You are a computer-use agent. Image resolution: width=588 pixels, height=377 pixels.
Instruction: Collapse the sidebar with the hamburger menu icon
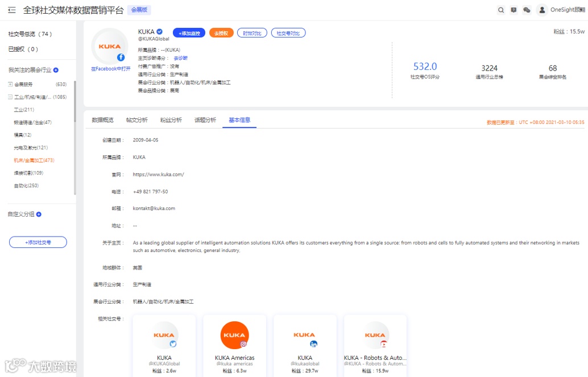click(x=11, y=10)
